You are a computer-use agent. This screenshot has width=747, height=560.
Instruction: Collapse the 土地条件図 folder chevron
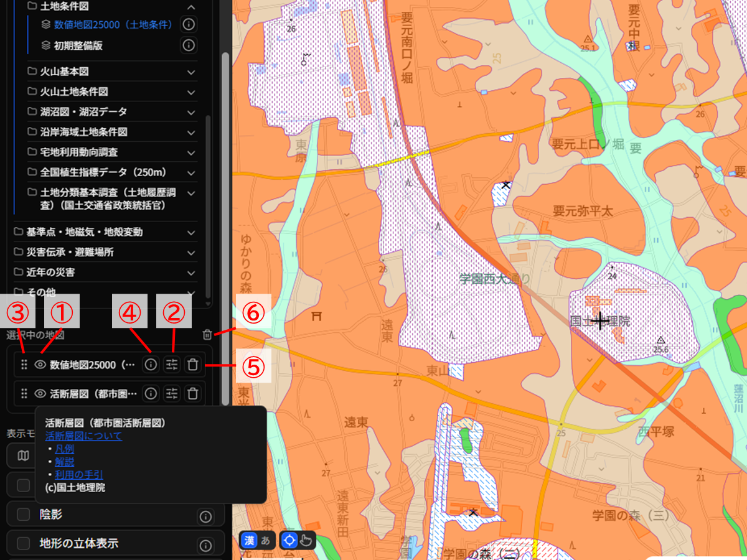tap(190, 7)
